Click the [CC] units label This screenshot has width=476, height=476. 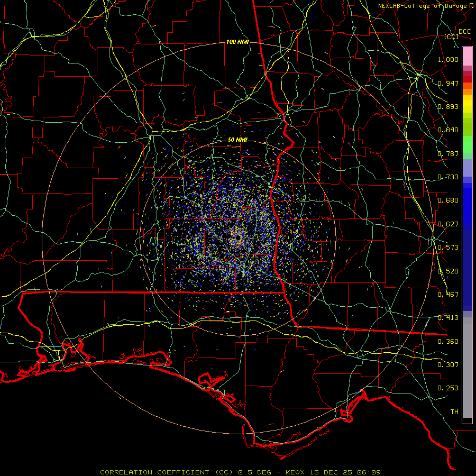(452, 36)
